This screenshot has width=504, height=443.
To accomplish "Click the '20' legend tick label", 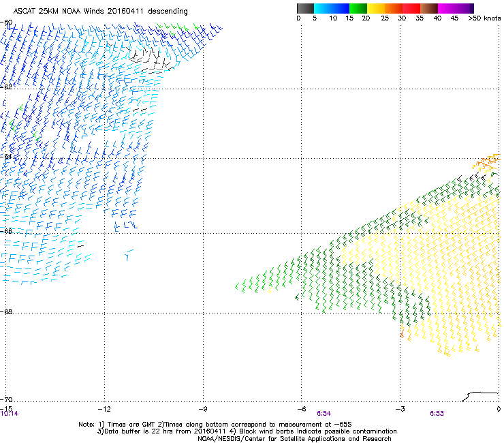I will click(x=366, y=18).
